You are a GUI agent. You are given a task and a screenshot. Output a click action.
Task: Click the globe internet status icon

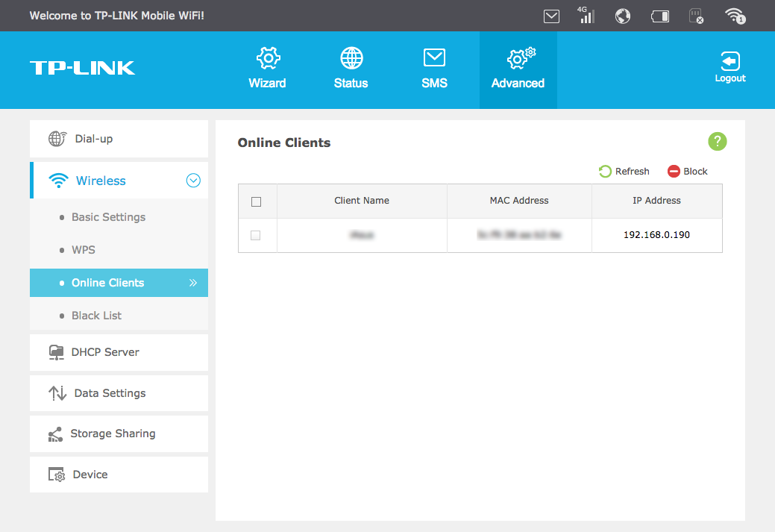coord(623,16)
